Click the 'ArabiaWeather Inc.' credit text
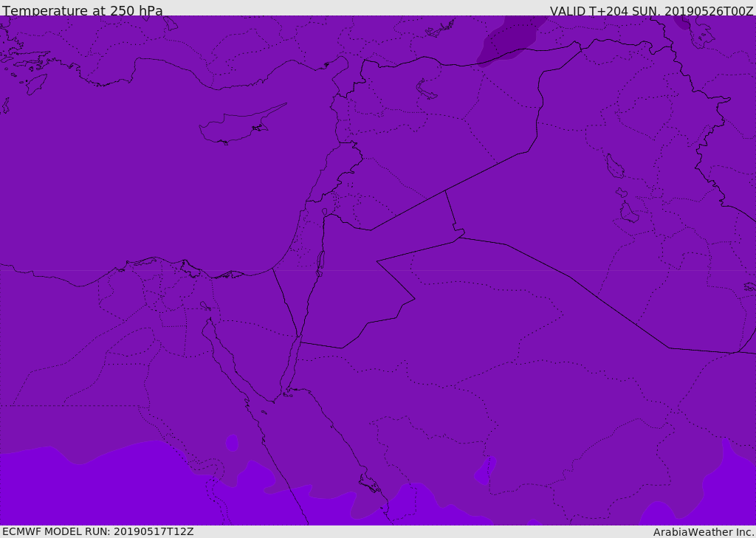The width and height of the screenshot is (756, 538). [x=704, y=532]
